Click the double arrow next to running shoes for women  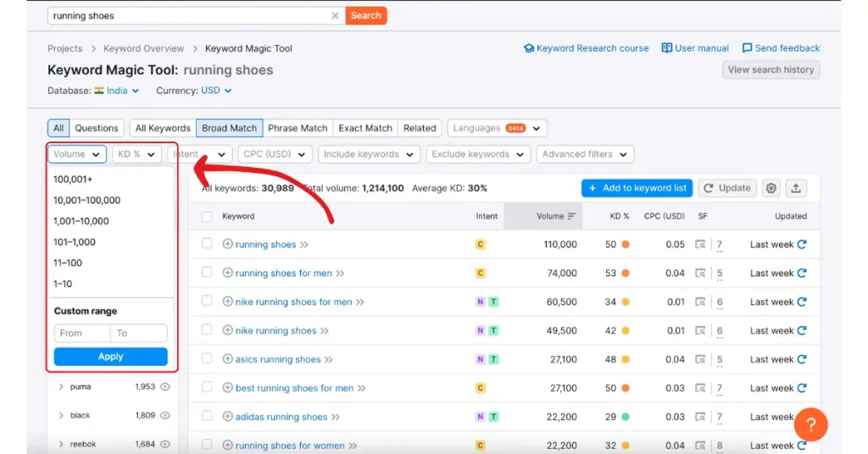pos(353,446)
